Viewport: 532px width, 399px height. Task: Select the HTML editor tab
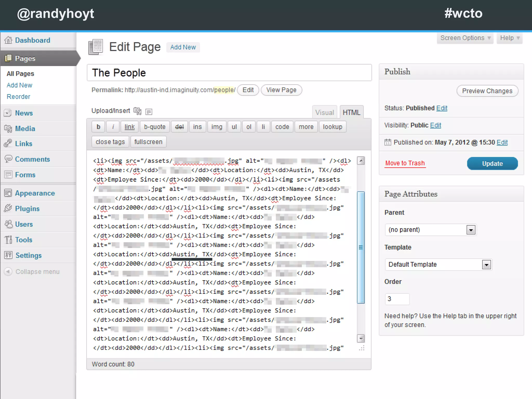351,112
